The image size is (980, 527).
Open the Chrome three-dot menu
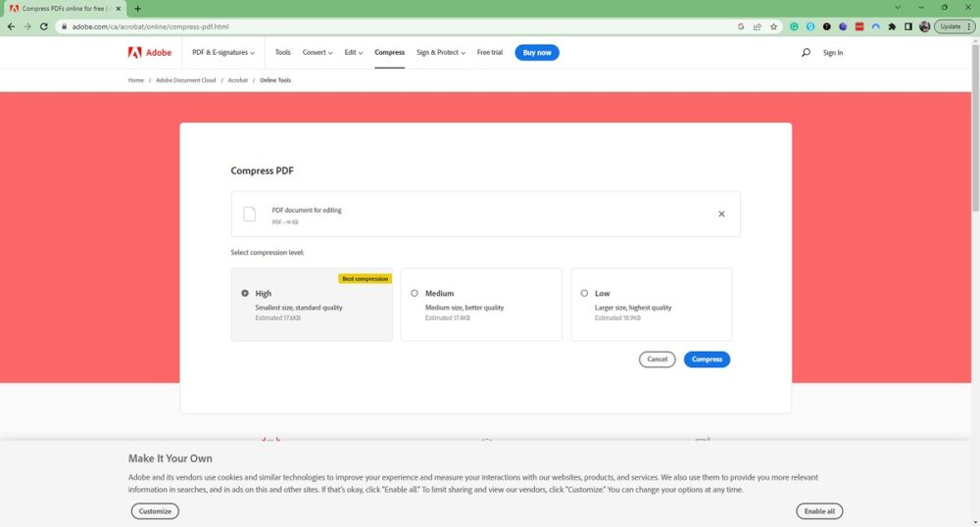969,26
